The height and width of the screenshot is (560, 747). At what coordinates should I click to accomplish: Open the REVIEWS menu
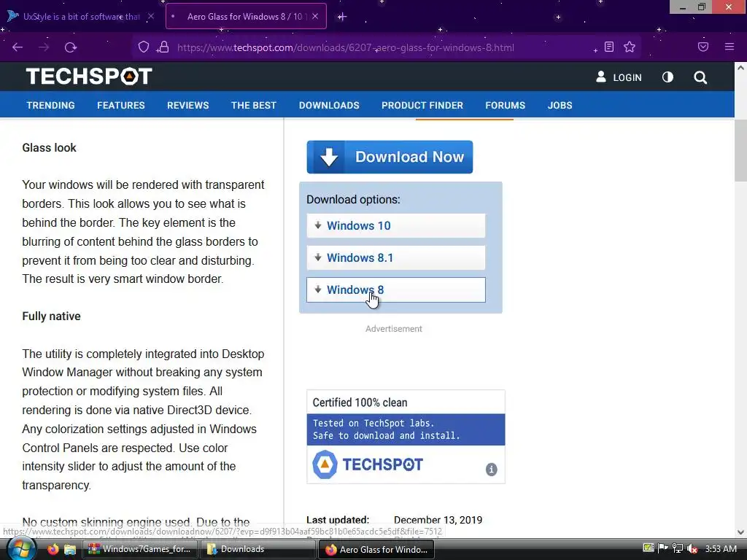[187, 105]
